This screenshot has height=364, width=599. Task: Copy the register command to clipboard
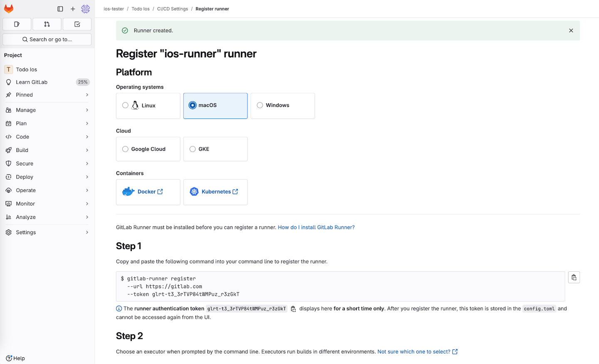(x=574, y=277)
